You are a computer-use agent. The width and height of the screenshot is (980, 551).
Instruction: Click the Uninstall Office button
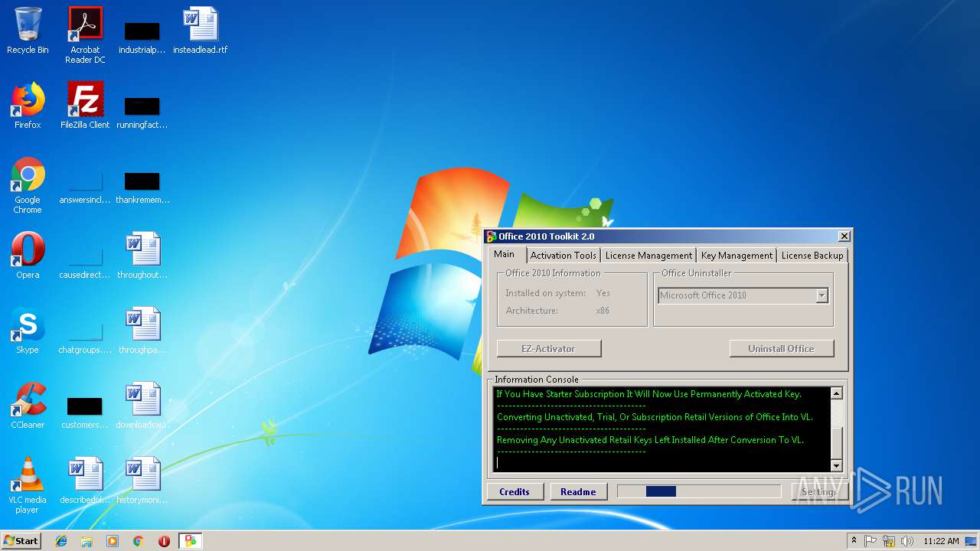781,348
